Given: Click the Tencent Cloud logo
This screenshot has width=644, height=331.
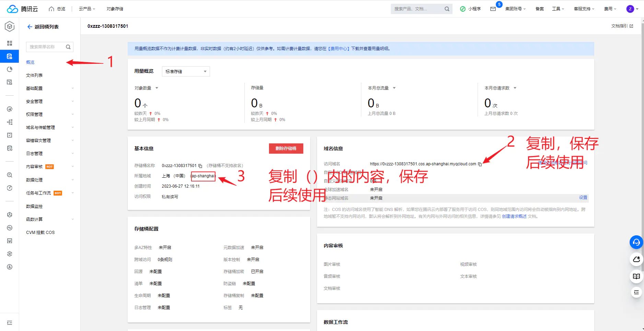Looking at the screenshot, I should pyautogui.click(x=22, y=9).
